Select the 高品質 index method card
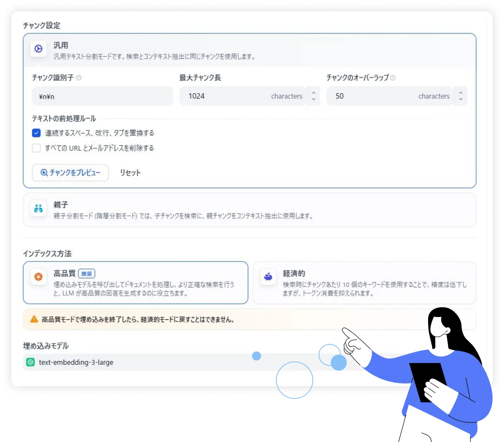Screen dimensions: 504x442 tap(135, 283)
